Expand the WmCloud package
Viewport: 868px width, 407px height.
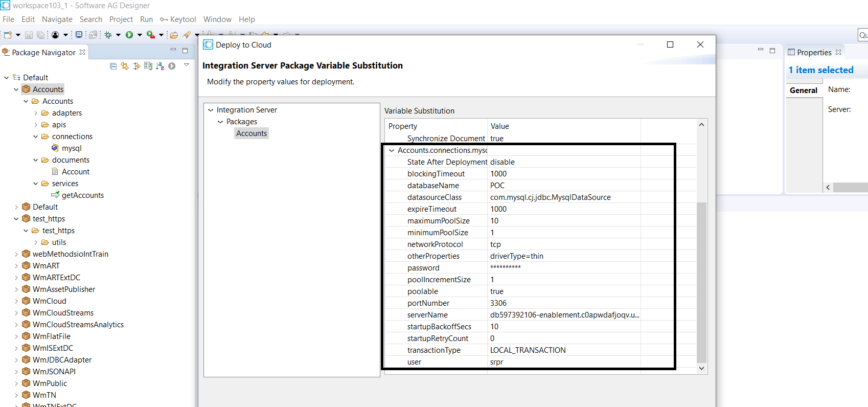tap(16, 301)
